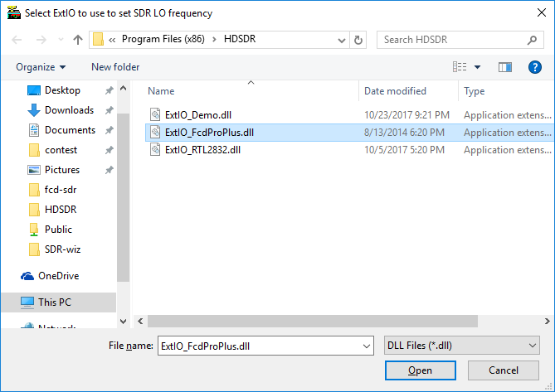Change the view layout icon
The height and width of the screenshot is (392, 555).
pyautogui.click(x=460, y=67)
